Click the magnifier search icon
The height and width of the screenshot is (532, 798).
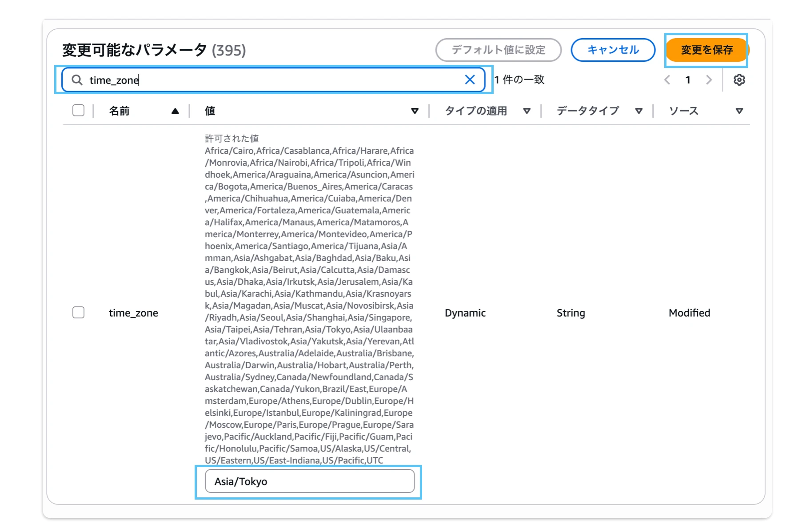click(77, 80)
